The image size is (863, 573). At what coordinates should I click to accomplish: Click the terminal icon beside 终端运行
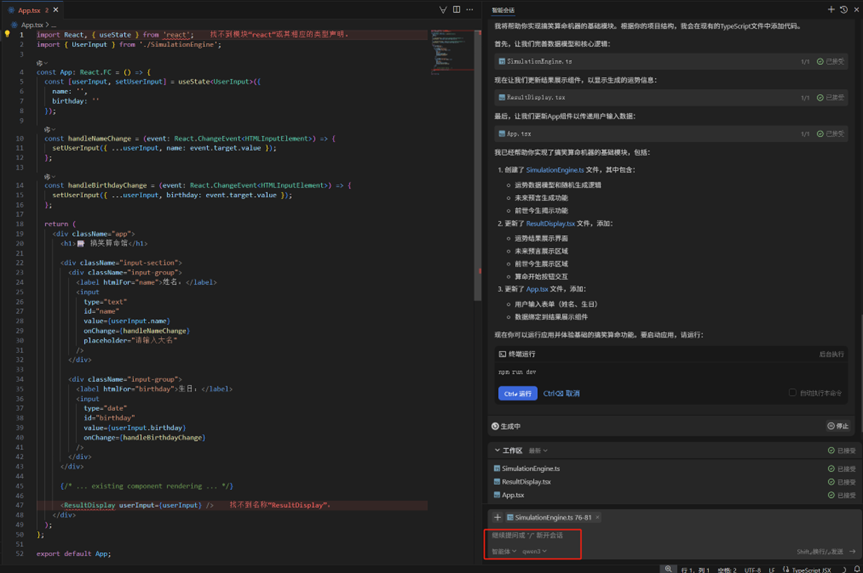tap(502, 354)
